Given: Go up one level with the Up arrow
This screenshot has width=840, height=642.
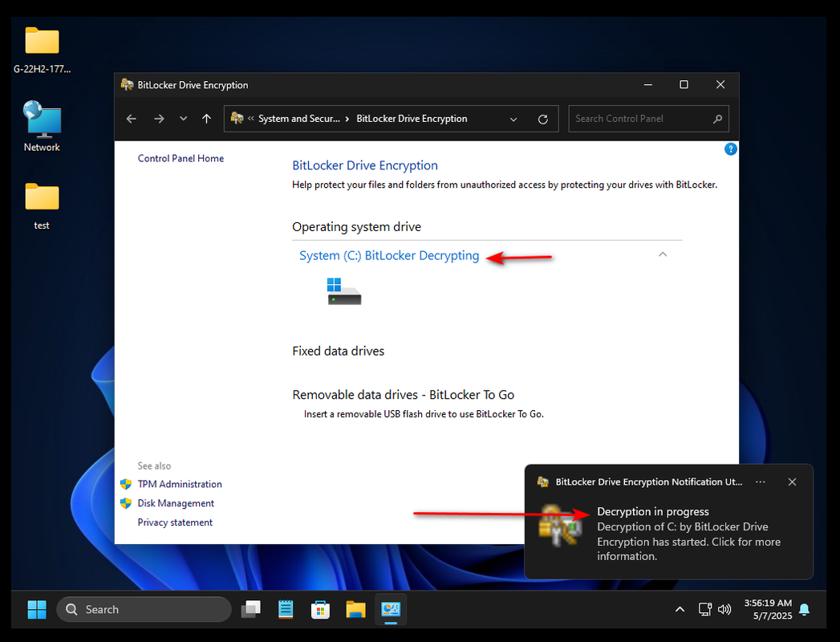Looking at the screenshot, I should pos(207,119).
